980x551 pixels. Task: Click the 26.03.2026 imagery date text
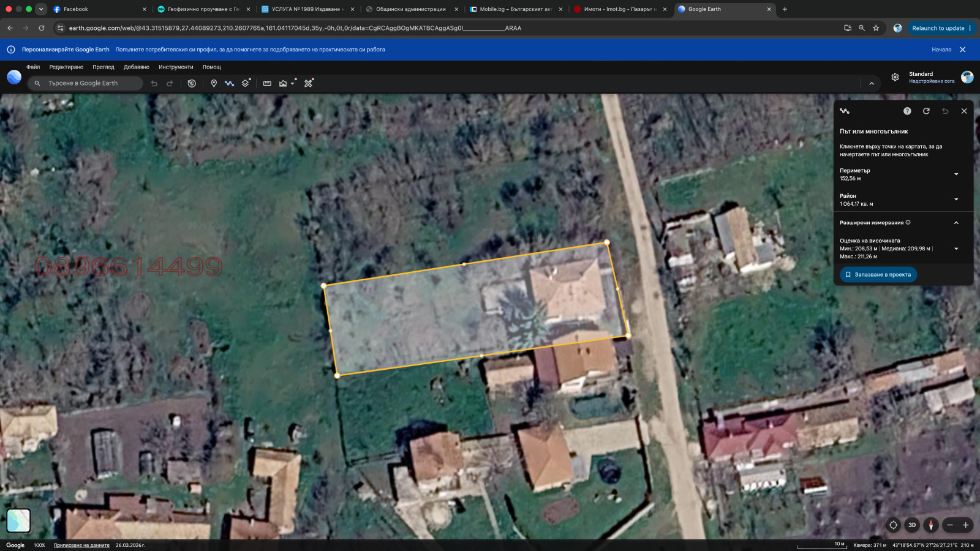click(x=130, y=545)
